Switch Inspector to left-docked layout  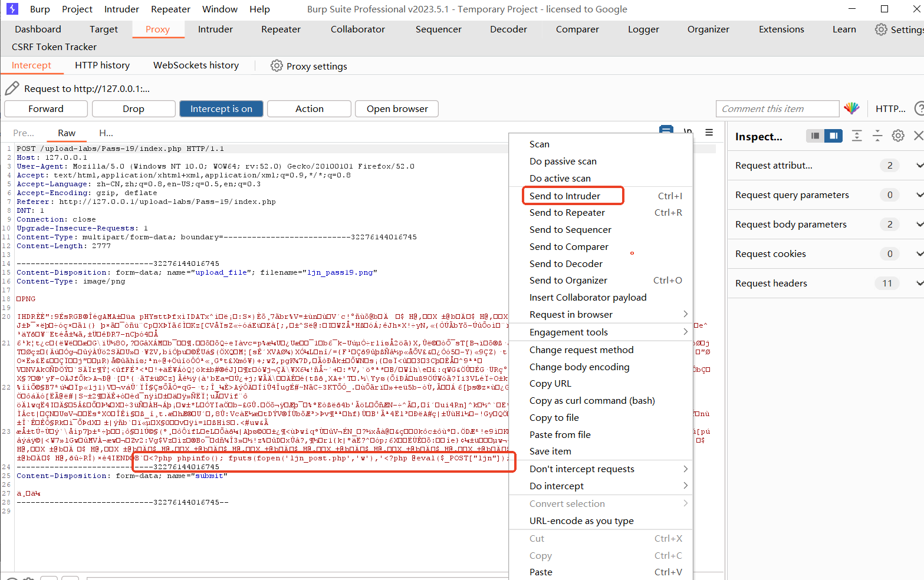815,136
